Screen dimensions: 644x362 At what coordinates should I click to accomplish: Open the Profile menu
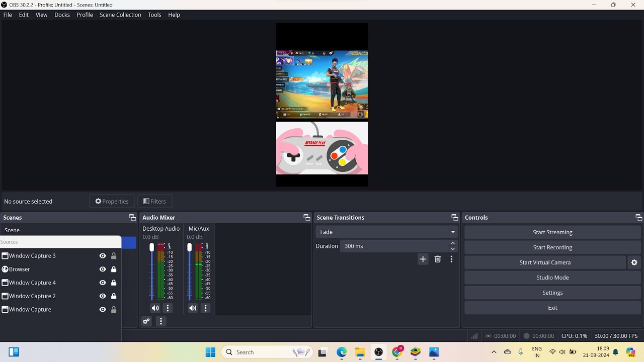point(85,15)
